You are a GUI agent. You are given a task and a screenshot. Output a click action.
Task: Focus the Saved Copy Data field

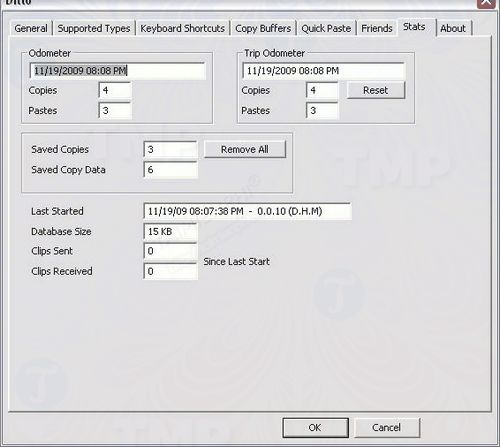(171, 170)
